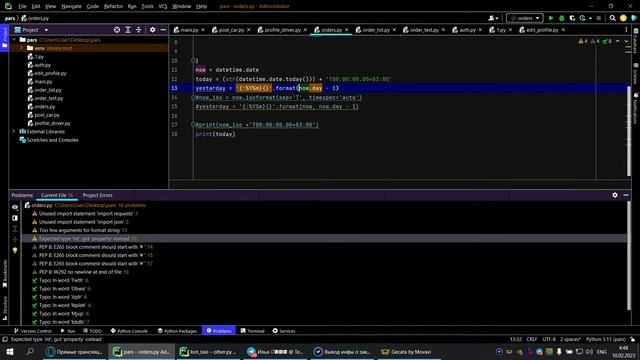Open order_list.py in project tree
Image resolution: width=640 pixels, height=360 pixels.
pos(48,90)
